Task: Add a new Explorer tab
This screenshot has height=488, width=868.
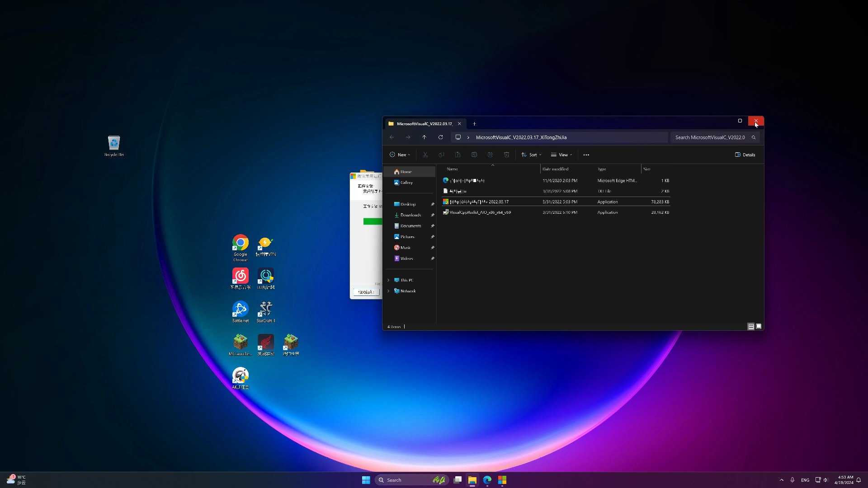Action: (x=474, y=124)
